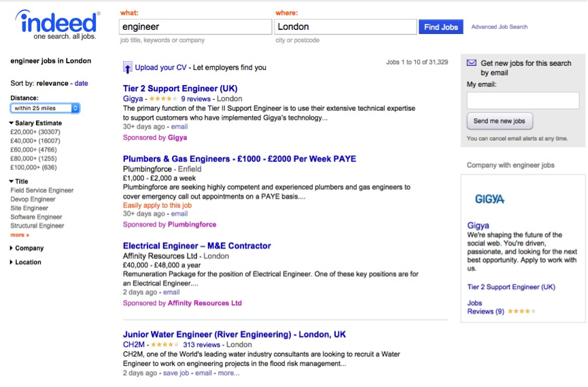Show more title filters
Screen dimensions: 588x387
click(x=20, y=235)
